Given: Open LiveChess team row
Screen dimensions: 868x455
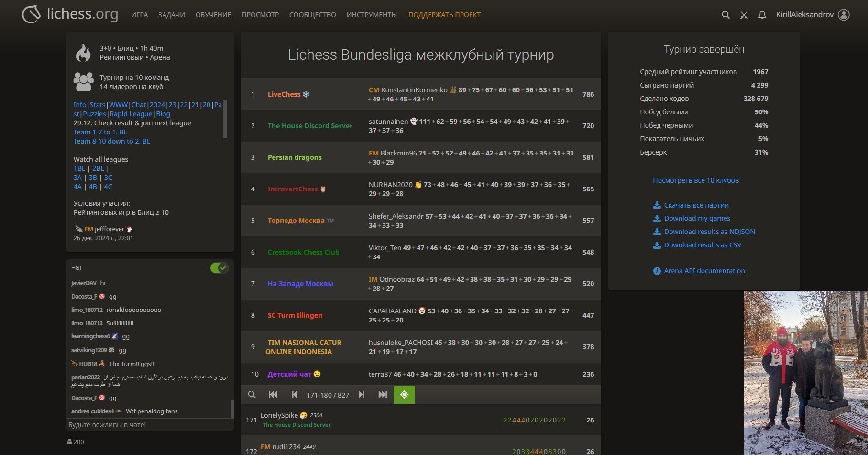Looking at the screenshot, I should pos(421,94).
